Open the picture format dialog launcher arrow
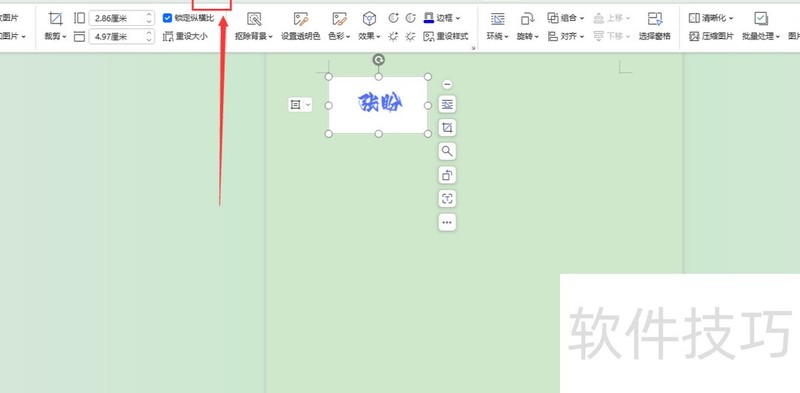Screen dimensions: 800x393 pyautogui.click(x=473, y=48)
